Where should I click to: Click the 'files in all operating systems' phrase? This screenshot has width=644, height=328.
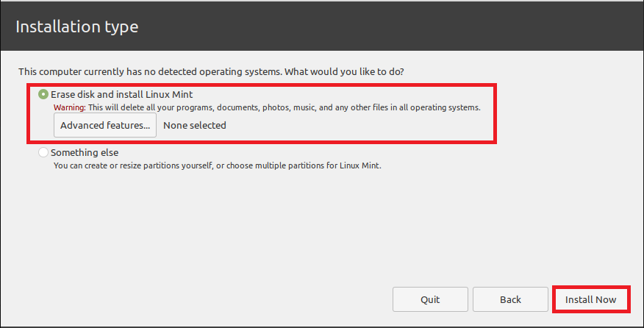418,107
